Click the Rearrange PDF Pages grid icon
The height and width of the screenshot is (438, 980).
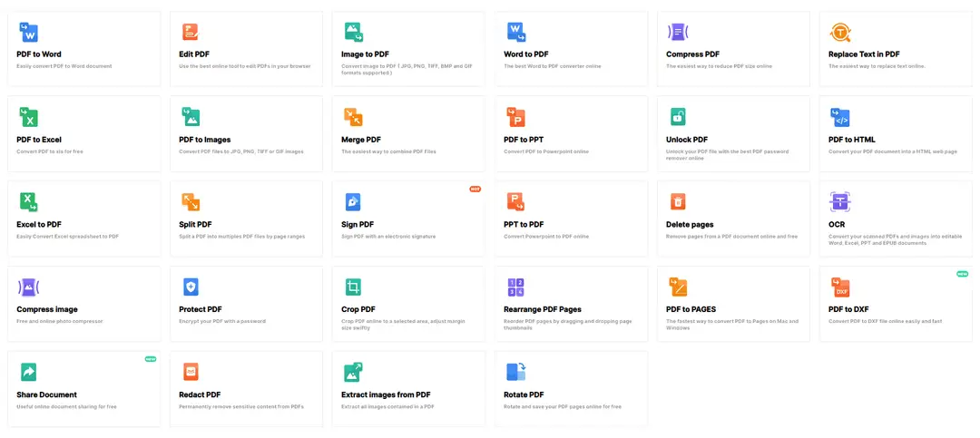click(x=515, y=287)
